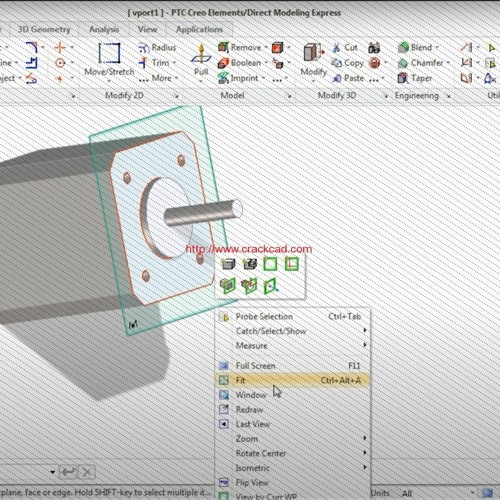This screenshot has height=500, width=500.
Task: Select the Move/Stretch tool
Action: coord(109,59)
